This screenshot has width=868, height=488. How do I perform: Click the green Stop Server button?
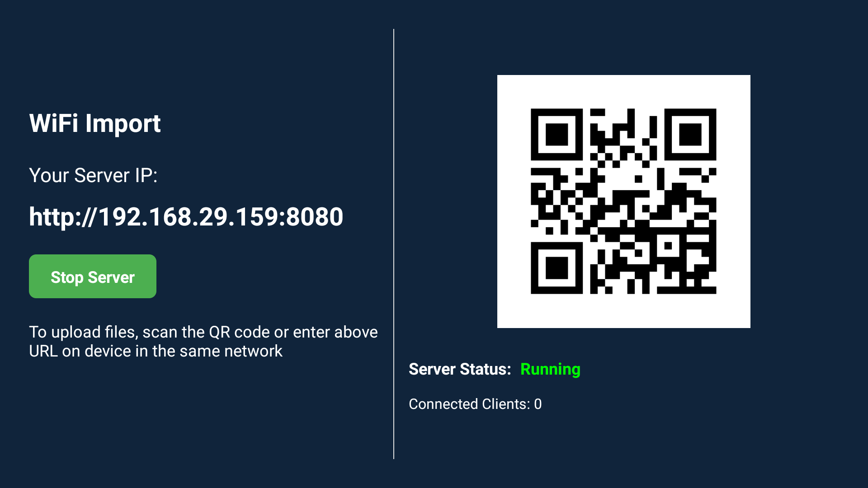93,276
